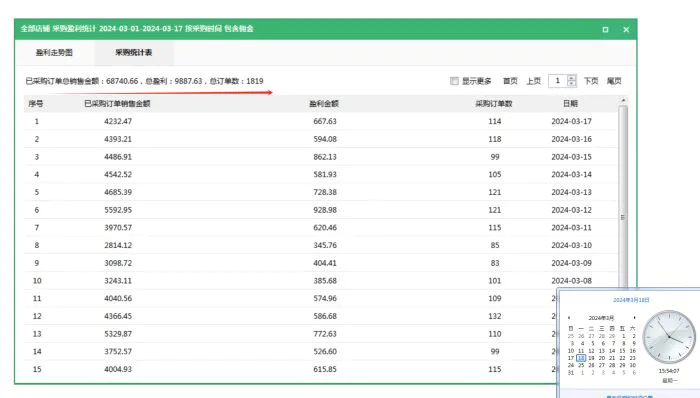
Task: Open the calendar month title 2024年3月
Action: pos(601,318)
